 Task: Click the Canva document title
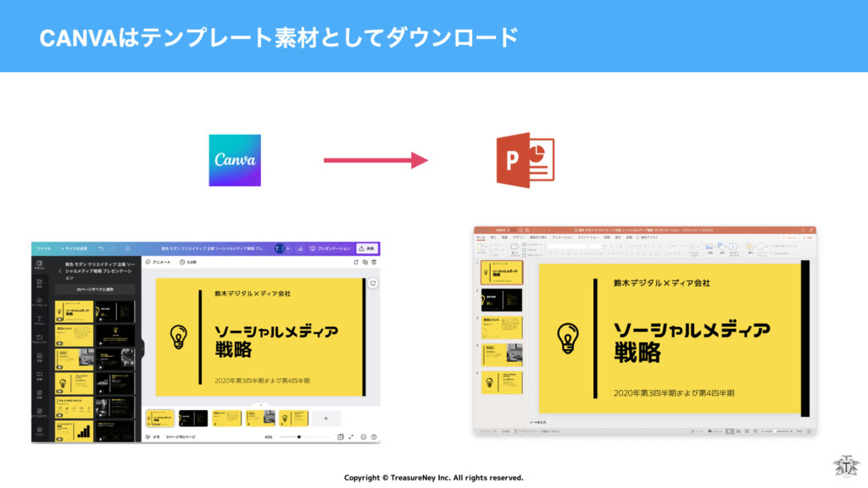coord(213,249)
